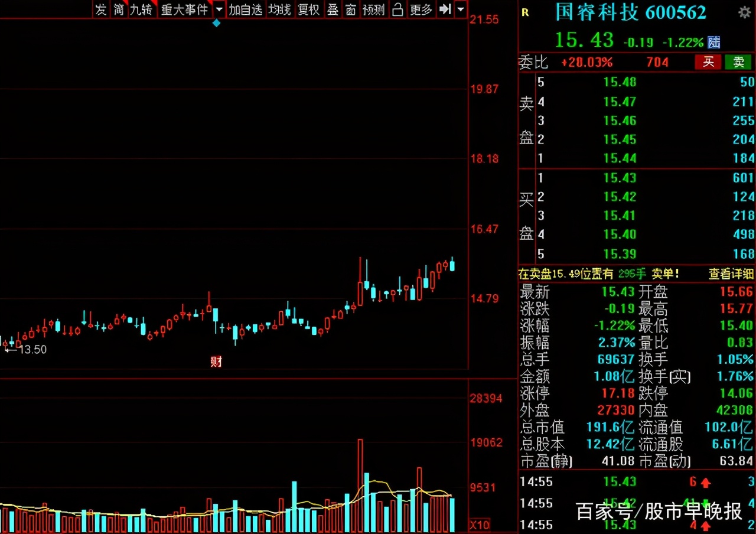Click the sell order alert mentioning 295手
This screenshot has width=756, height=534.
599,273
